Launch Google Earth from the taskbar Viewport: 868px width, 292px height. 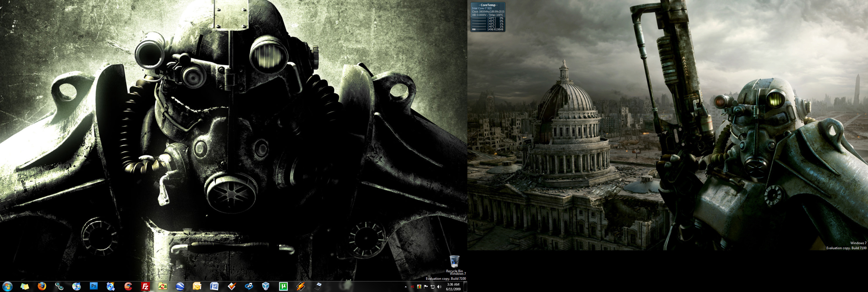[180, 286]
